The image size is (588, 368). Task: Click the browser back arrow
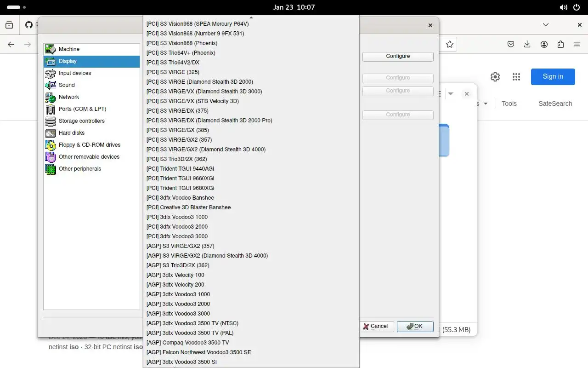pyautogui.click(x=11, y=44)
